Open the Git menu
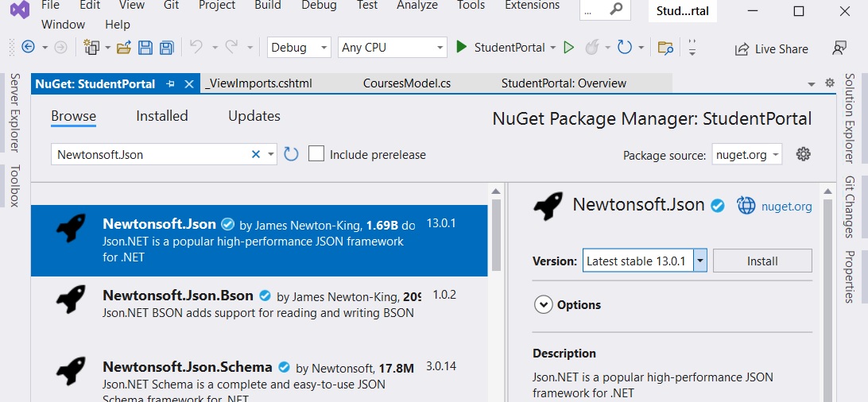The height and width of the screenshot is (402, 868). pos(171,6)
